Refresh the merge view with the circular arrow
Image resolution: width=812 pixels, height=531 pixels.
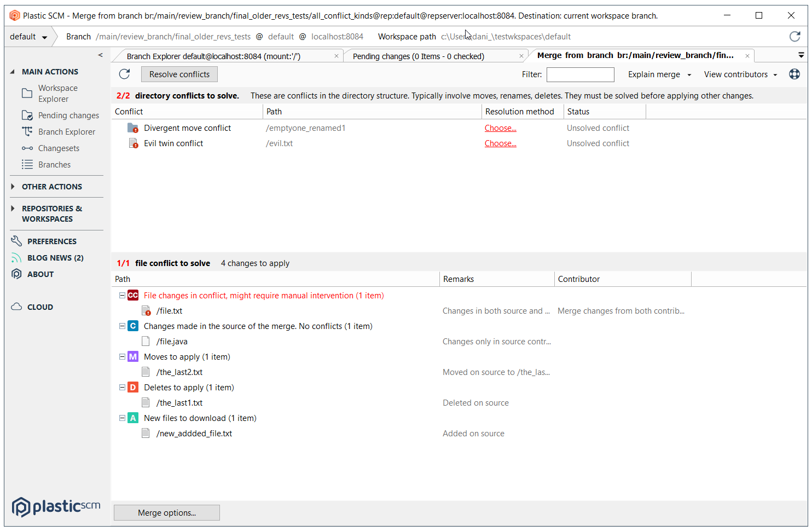click(124, 74)
